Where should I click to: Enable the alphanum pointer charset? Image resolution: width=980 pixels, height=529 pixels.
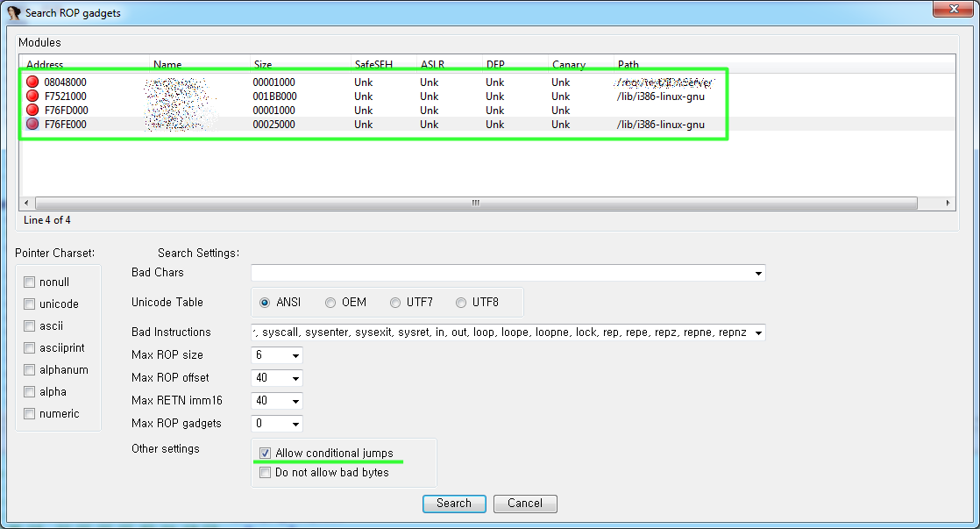[x=29, y=369]
